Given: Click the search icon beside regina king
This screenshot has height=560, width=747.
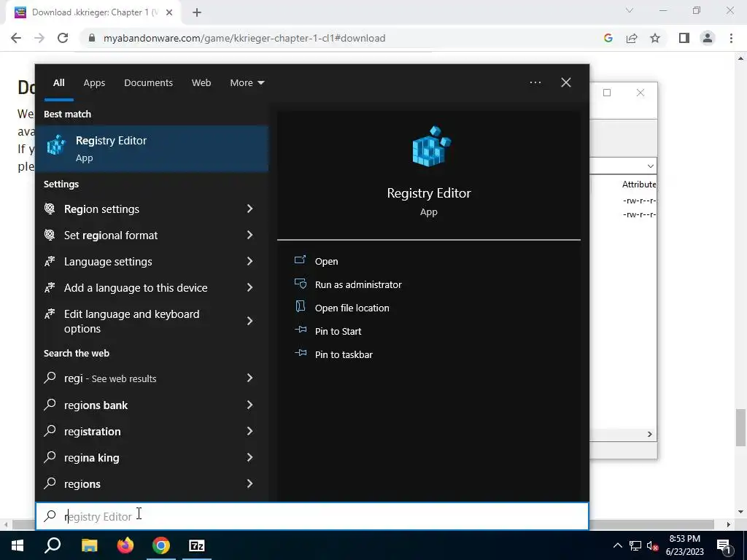Looking at the screenshot, I should pyautogui.click(x=50, y=456).
